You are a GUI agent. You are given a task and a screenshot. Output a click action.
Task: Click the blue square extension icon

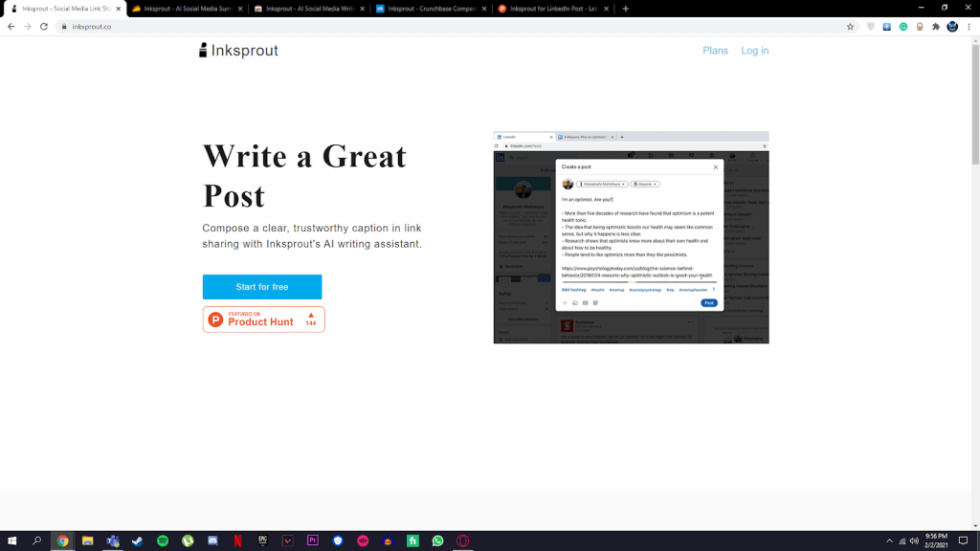coord(887,27)
